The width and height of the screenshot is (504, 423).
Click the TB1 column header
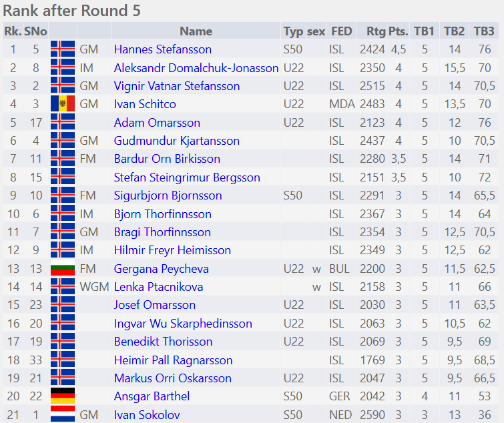pyautogui.click(x=424, y=31)
